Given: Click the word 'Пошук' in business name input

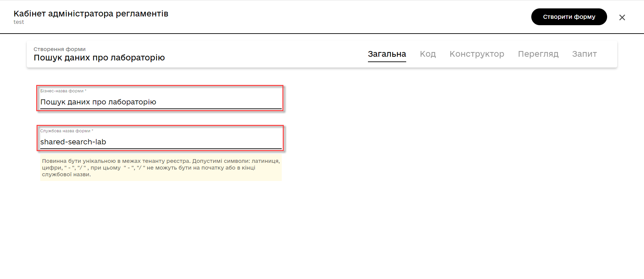Looking at the screenshot, I should click(53, 102).
